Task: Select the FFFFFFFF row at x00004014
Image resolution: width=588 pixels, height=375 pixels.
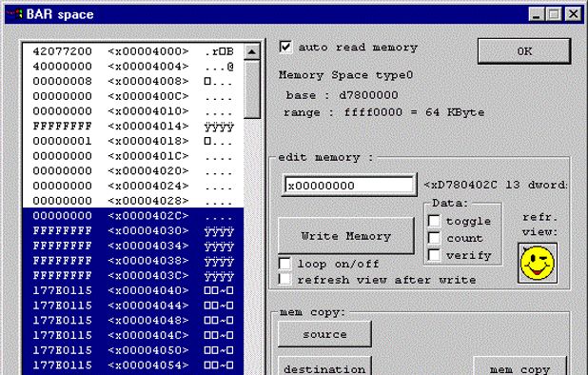Action: coord(133,126)
